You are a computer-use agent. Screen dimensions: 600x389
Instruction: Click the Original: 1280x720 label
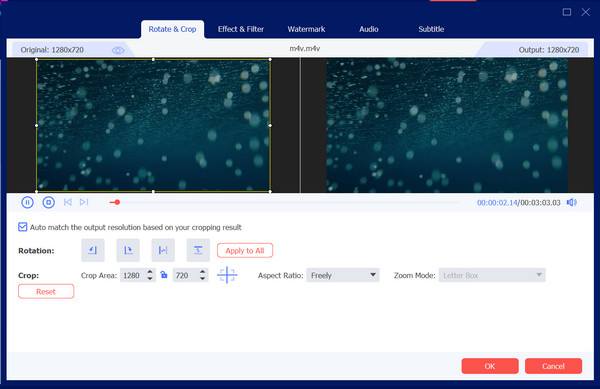click(x=52, y=50)
